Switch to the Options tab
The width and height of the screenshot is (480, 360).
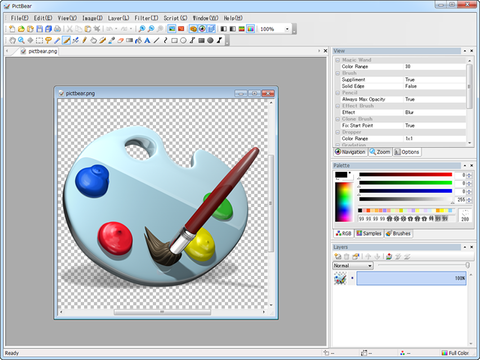(407, 152)
